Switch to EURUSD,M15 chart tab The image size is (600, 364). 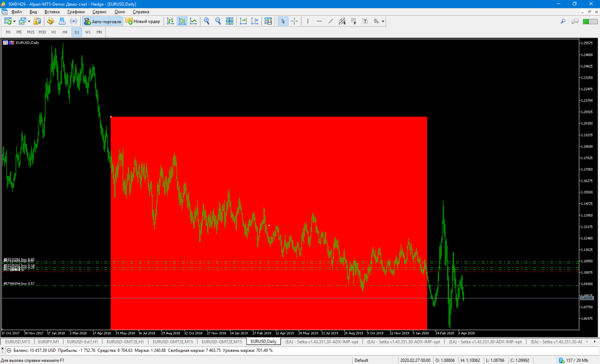coord(18,342)
